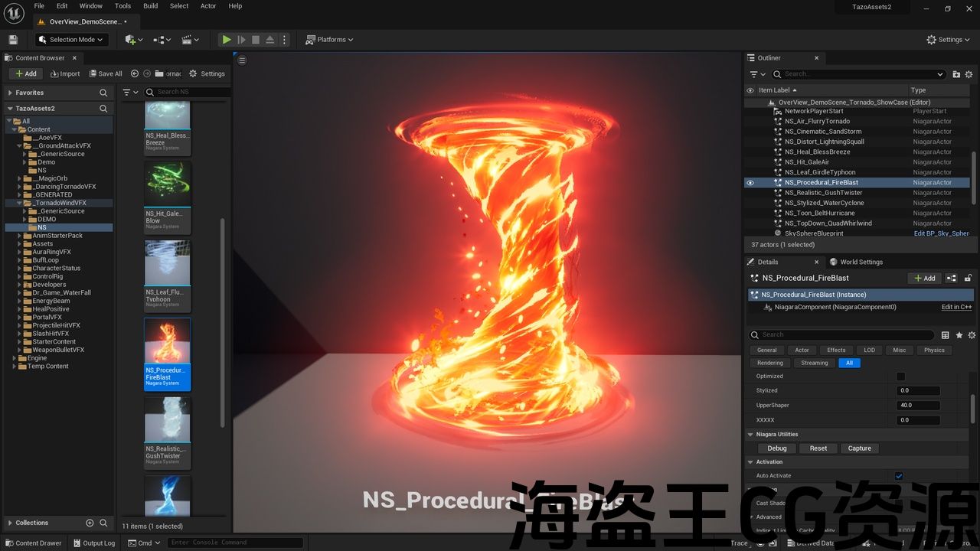Screen dimensions: 980x551
Task: Click the Add collection plus icon
Action: [x=90, y=523]
